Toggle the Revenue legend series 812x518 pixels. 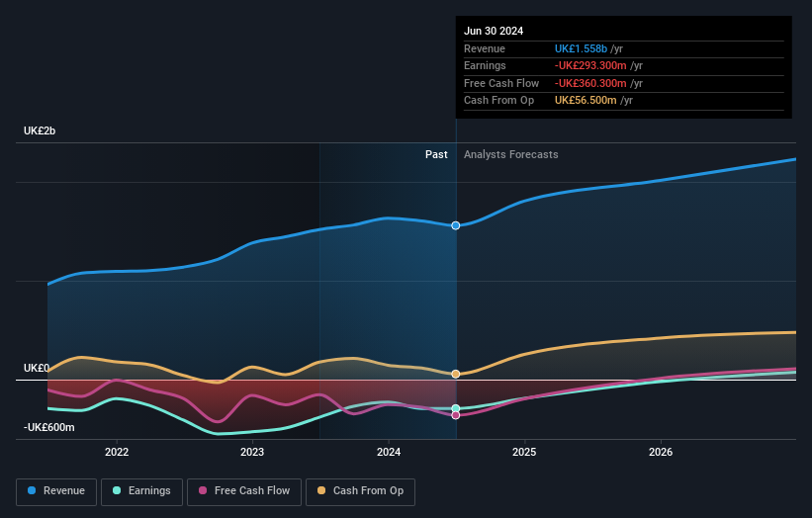(56, 491)
